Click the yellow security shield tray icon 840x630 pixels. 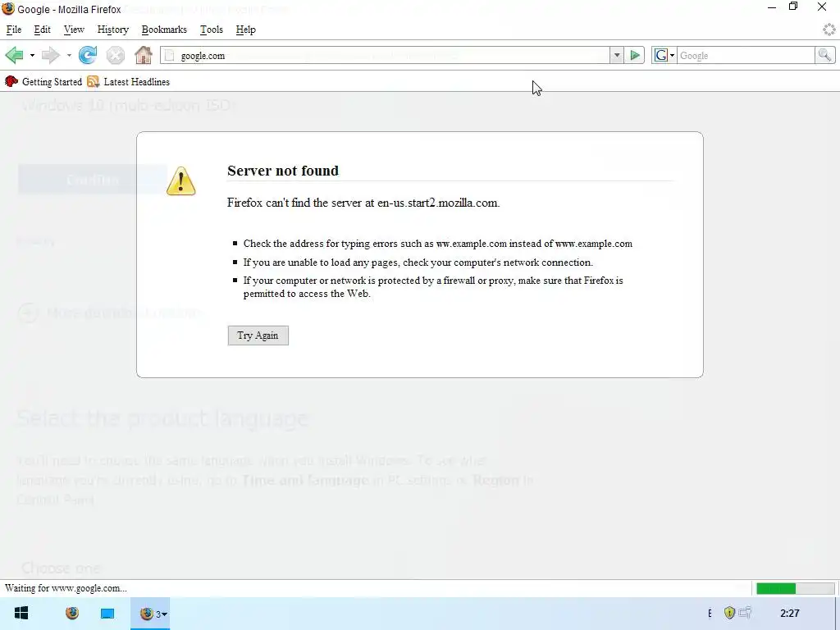coord(729,612)
